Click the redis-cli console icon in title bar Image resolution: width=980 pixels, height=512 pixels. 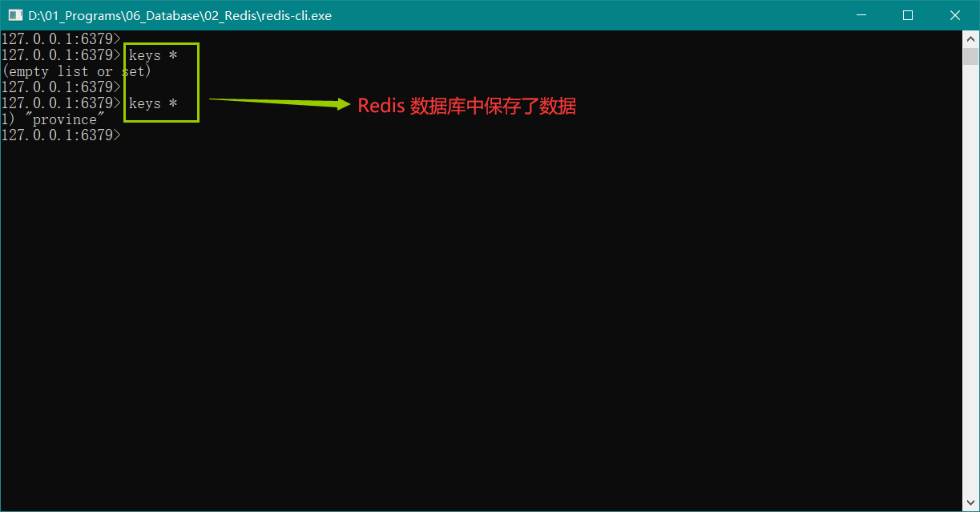[15, 15]
